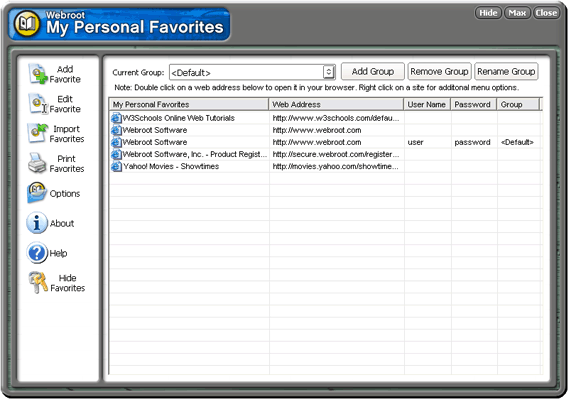
Task: Click the 'About' sidebar label
Action: click(62, 223)
